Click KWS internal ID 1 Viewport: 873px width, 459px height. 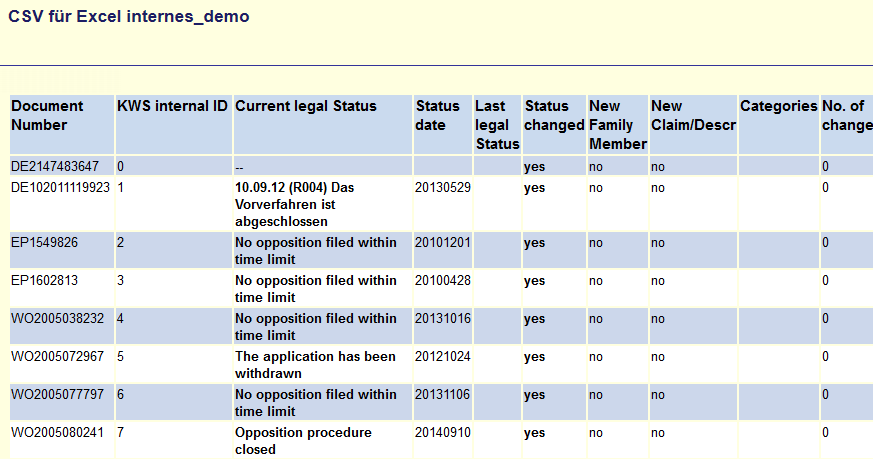click(120, 187)
